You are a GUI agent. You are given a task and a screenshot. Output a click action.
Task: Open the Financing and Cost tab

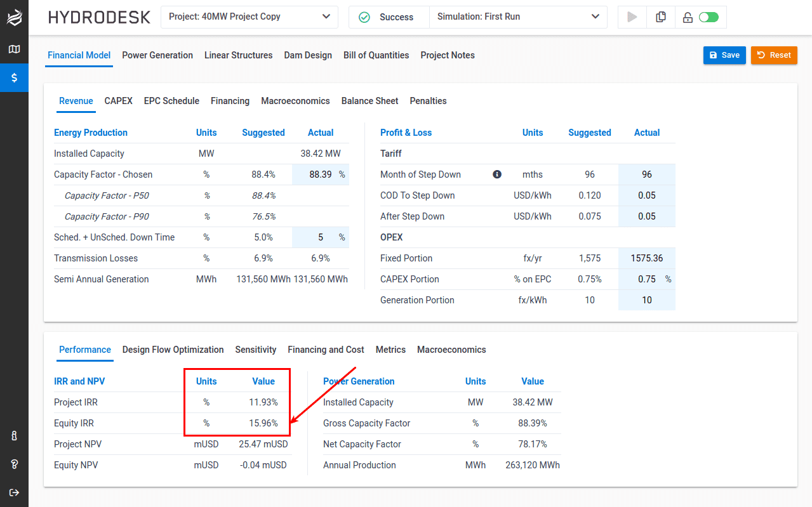[326, 350]
